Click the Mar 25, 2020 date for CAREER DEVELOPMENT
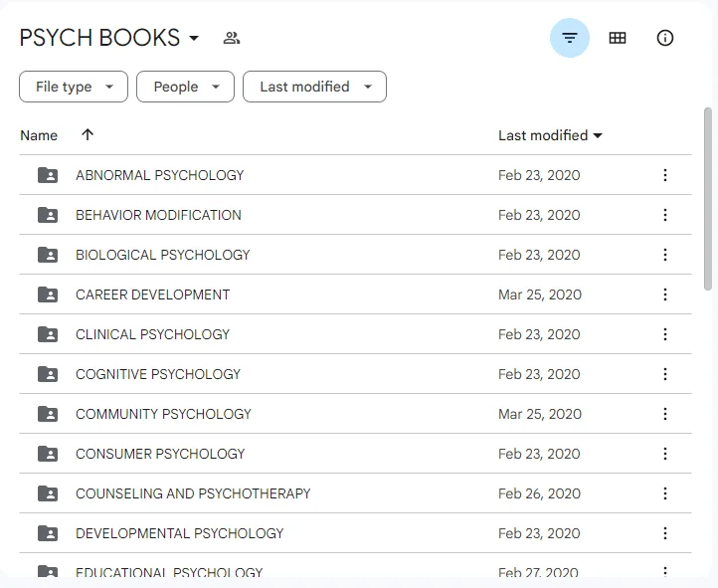 (x=540, y=294)
